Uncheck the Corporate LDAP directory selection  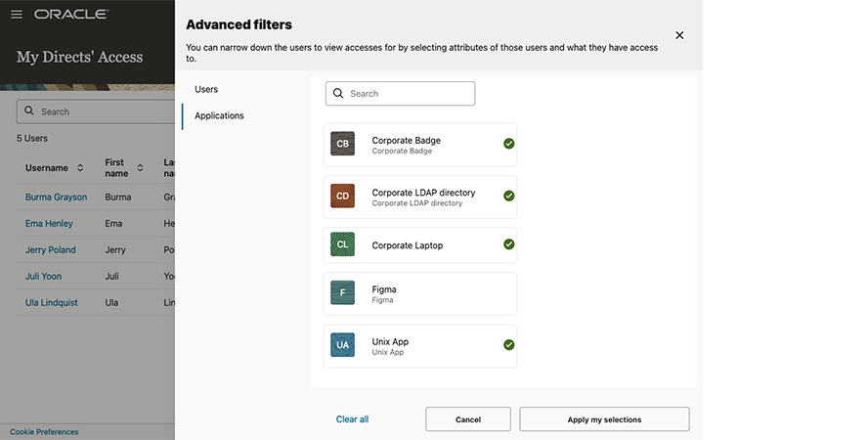tap(508, 196)
